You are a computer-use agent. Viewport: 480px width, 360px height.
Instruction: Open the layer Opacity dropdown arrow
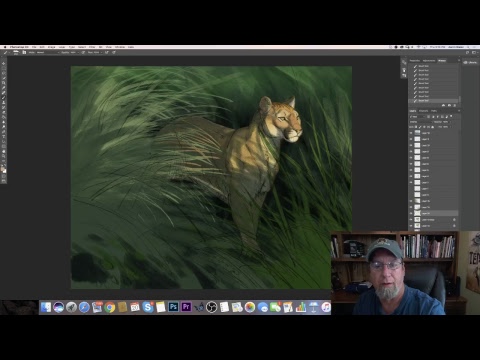pyautogui.click(x=451, y=122)
